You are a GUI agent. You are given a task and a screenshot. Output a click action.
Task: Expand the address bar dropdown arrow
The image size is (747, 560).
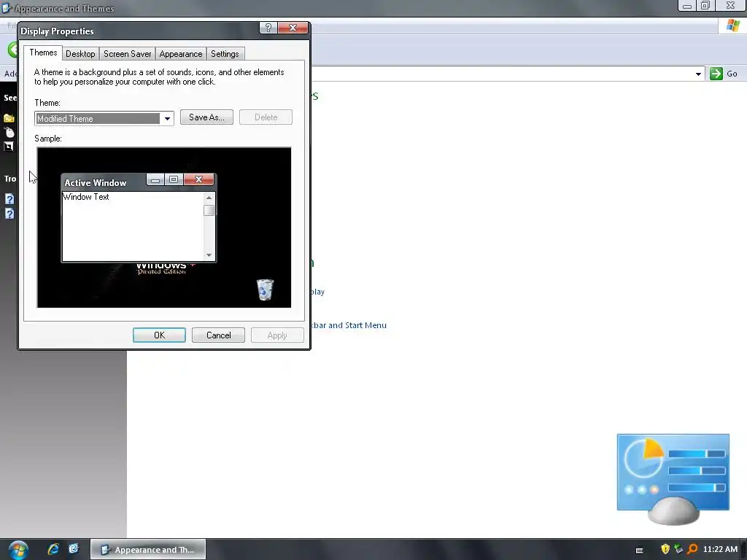(698, 74)
